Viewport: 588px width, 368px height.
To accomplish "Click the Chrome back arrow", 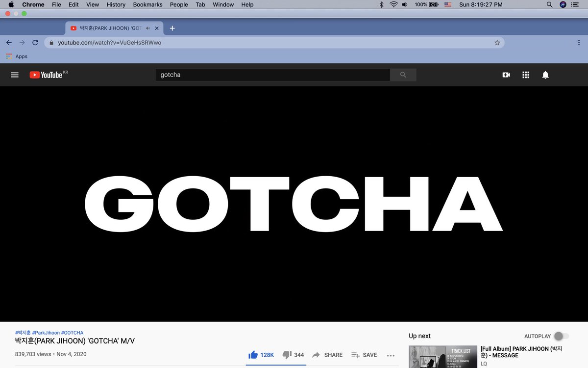I will pyautogui.click(x=9, y=43).
